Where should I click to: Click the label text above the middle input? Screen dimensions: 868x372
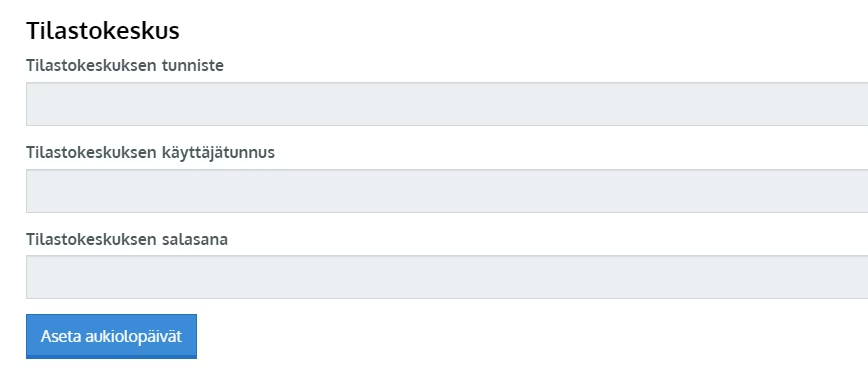pyautogui.click(x=151, y=152)
